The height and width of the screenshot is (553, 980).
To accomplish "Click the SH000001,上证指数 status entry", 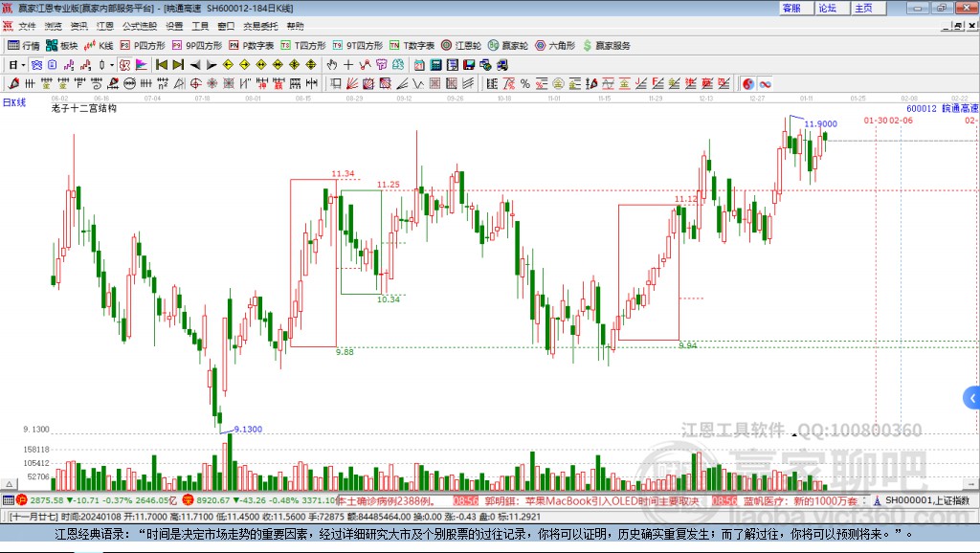I will pyautogui.click(x=927, y=500).
